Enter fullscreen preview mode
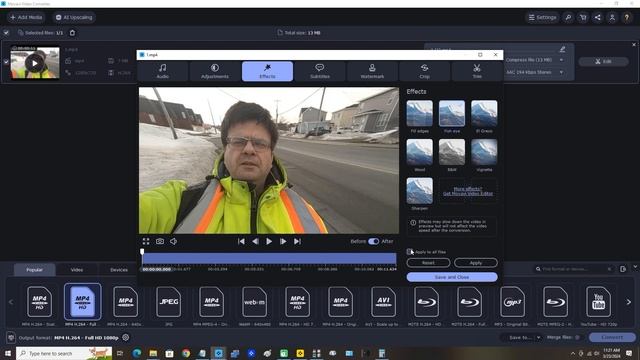Screen dimensions: 640x360 (146, 241)
